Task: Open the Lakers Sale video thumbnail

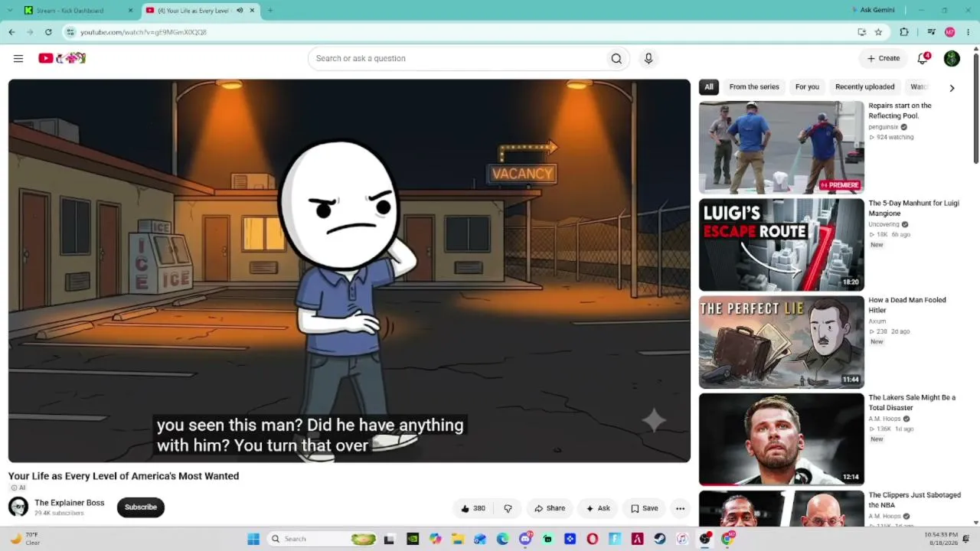Action: coord(781,439)
